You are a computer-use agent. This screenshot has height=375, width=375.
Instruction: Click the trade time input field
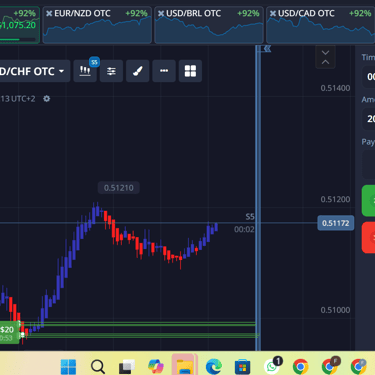pos(368,77)
